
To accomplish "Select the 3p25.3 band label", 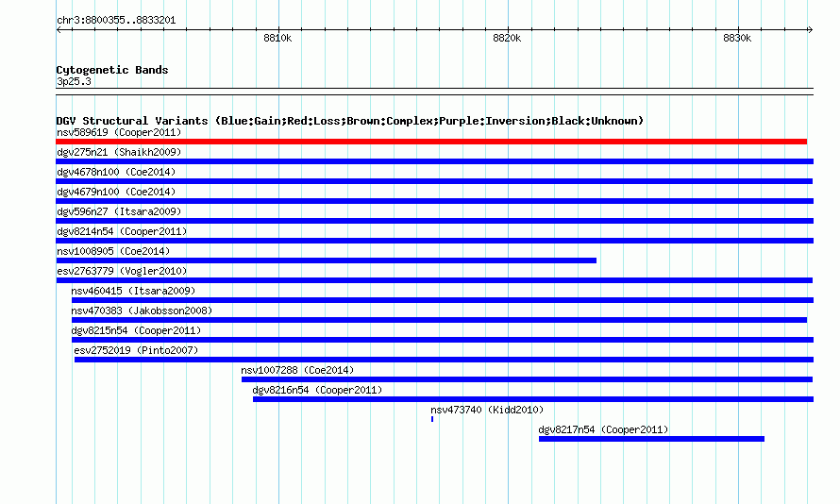I will pos(74,81).
